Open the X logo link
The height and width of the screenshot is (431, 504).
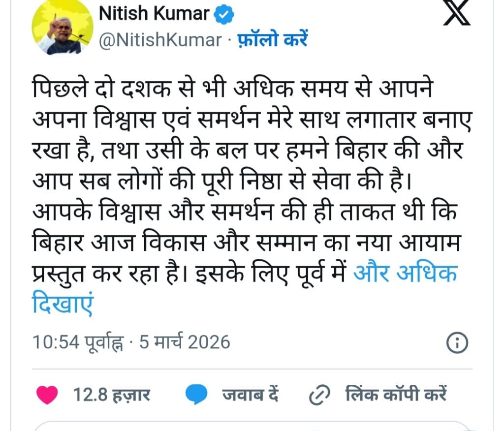tap(456, 12)
